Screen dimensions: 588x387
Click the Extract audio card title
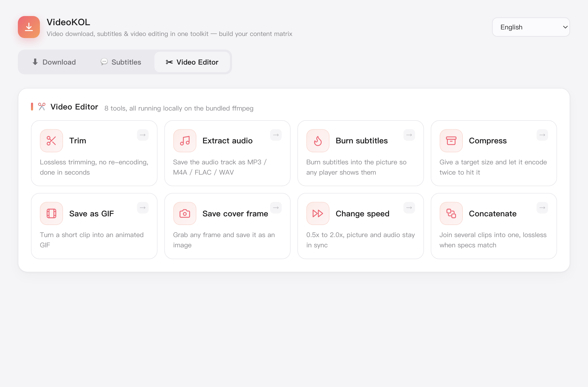pos(228,141)
